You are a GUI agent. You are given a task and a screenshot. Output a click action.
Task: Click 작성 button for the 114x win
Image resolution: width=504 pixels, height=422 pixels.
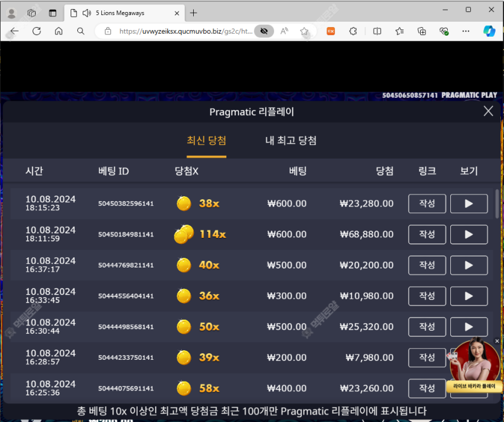(x=427, y=234)
